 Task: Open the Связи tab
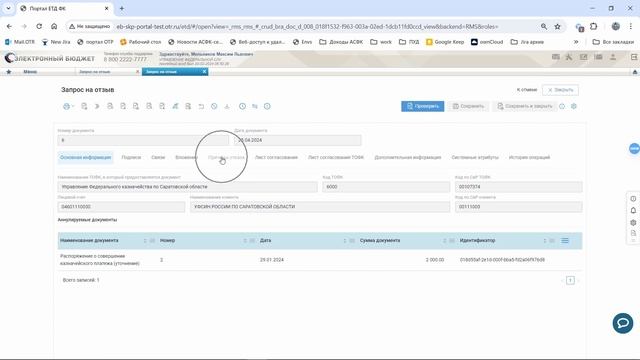click(158, 158)
